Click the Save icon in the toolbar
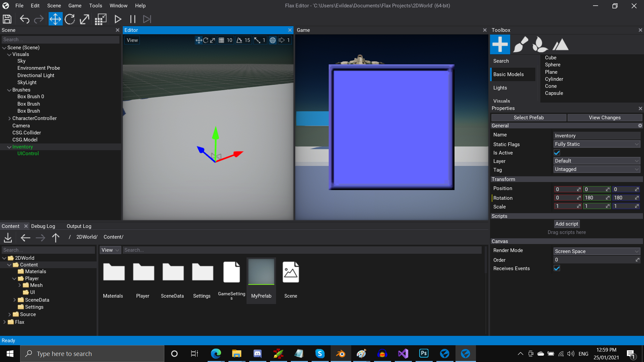The height and width of the screenshot is (362, 644). coord(7,19)
